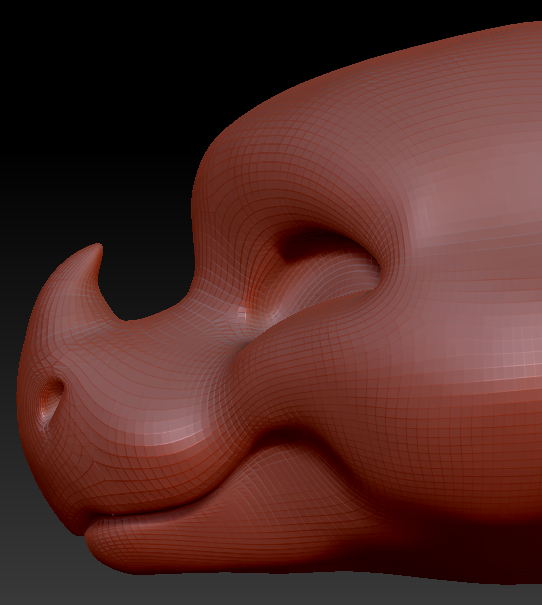Click the nostril hole on the snout

(53, 395)
